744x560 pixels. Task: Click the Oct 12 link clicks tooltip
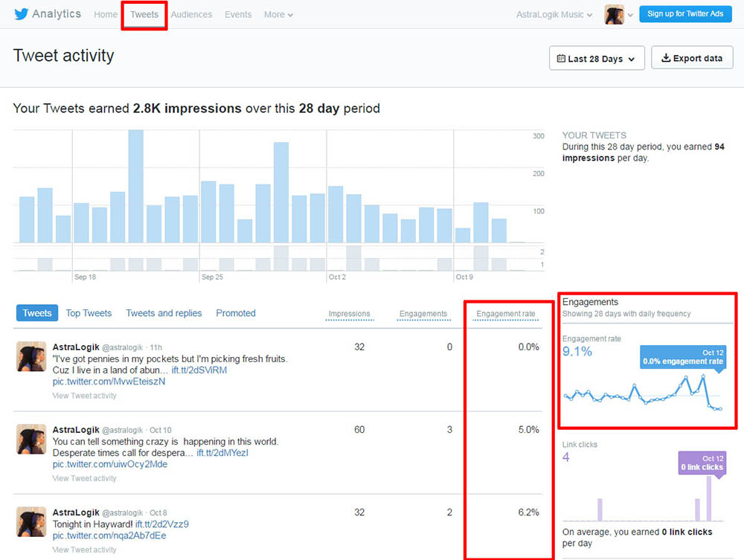tap(702, 463)
